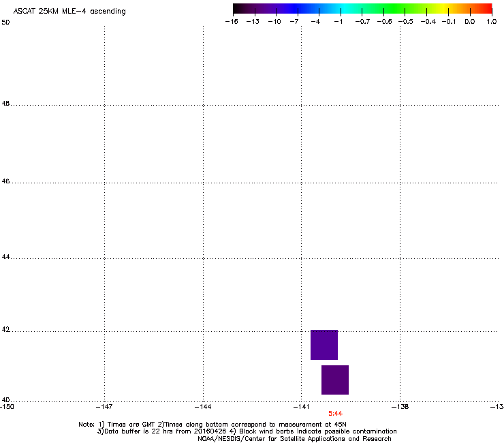Click the -7 colorbar label

294,22
